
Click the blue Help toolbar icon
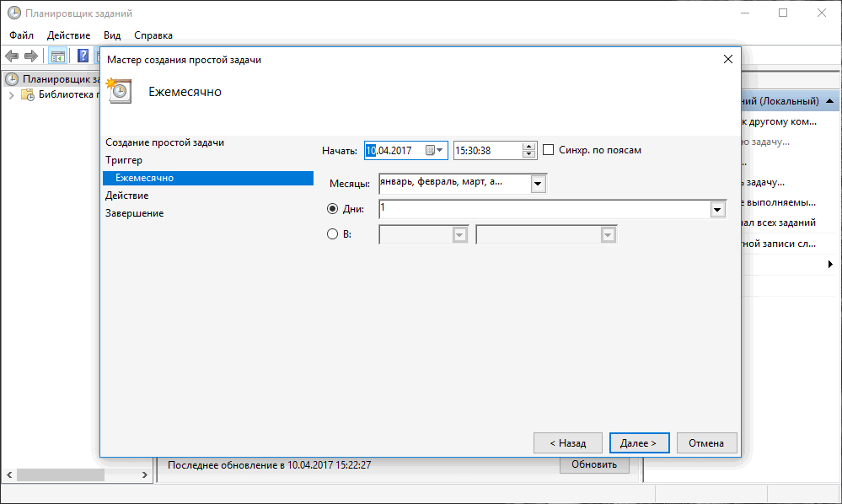(x=83, y=56)
